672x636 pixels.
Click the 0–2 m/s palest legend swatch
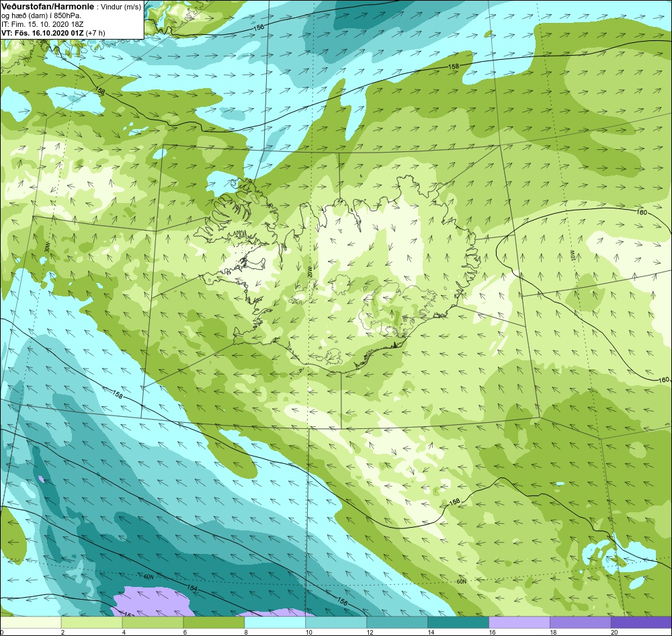(30, 623)
